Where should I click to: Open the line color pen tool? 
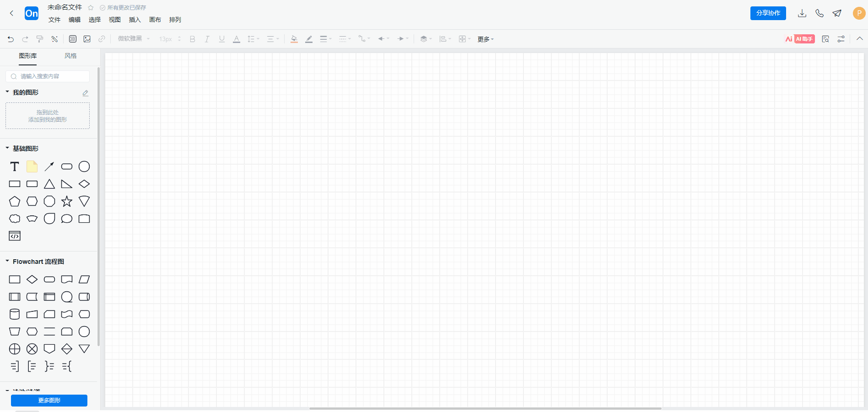pos(309,39)
